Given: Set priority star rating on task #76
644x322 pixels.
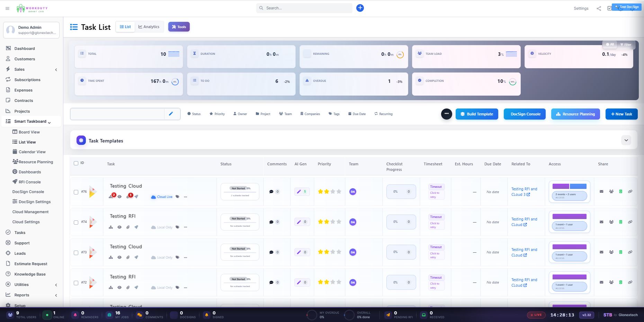Looking at the screenshot, I should pyautogui.click(x=330, y=192).
